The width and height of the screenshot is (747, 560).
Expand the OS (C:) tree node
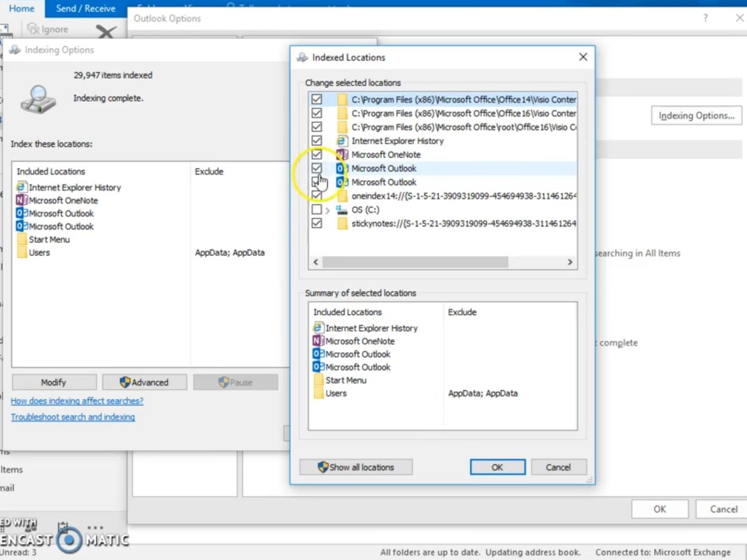[328, 210]
